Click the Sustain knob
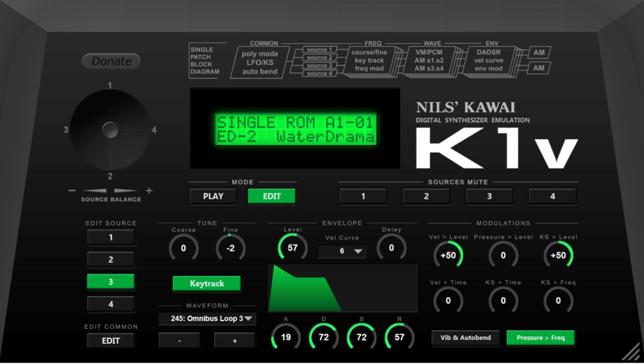Viewport: 644px width, 364px height. (x=362, y=338)
